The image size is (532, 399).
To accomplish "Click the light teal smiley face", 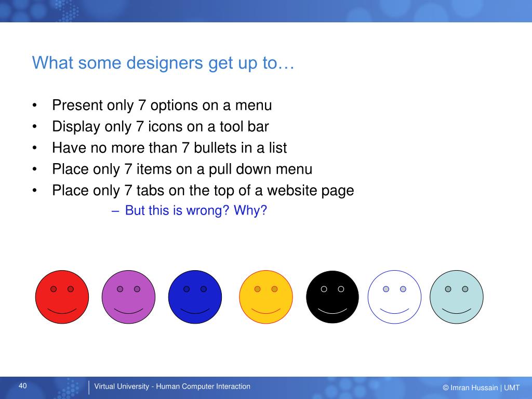I will [457, 297].
